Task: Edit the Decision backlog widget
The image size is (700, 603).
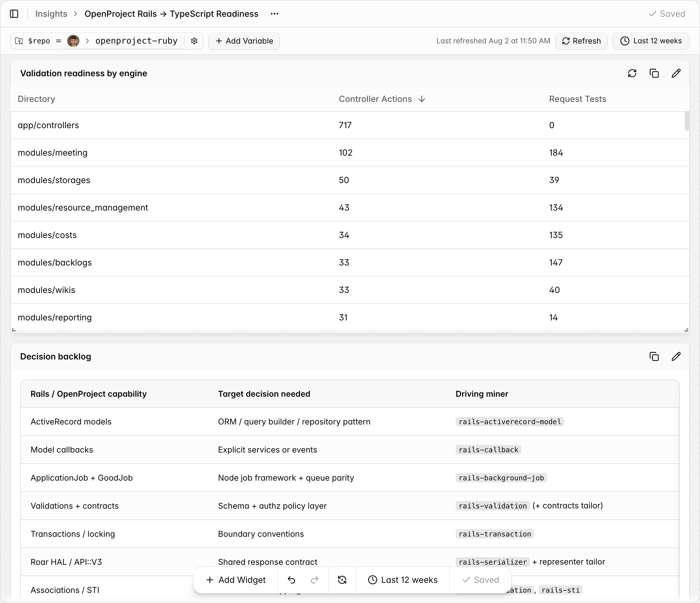Action: pyautogui.click(x=676, y=356)
